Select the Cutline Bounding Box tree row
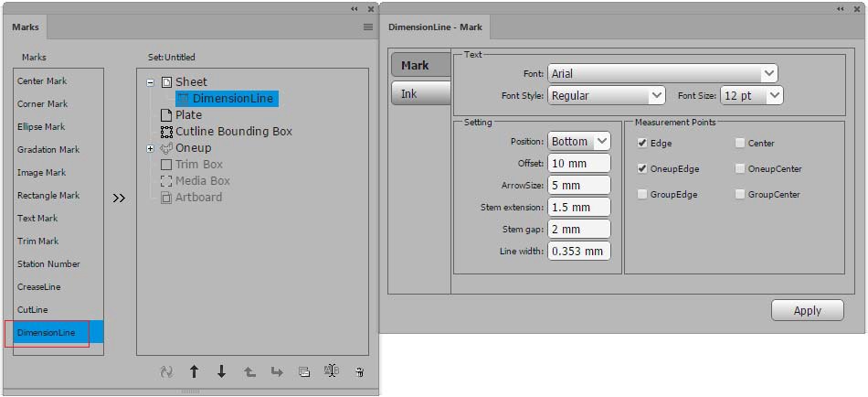 (x=234, y=132)
